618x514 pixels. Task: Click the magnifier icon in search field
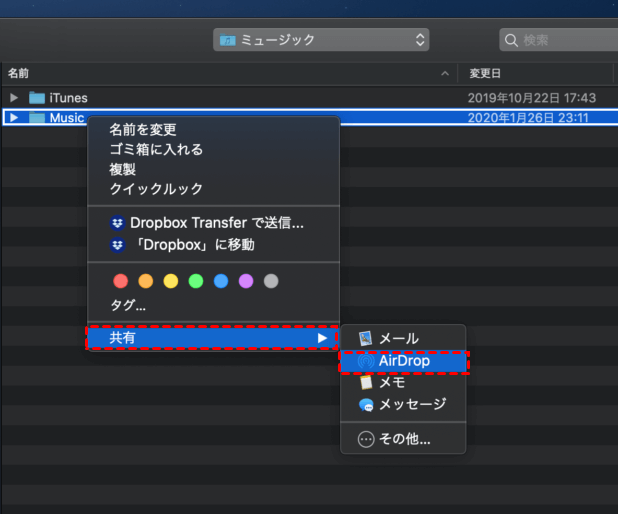511,40
